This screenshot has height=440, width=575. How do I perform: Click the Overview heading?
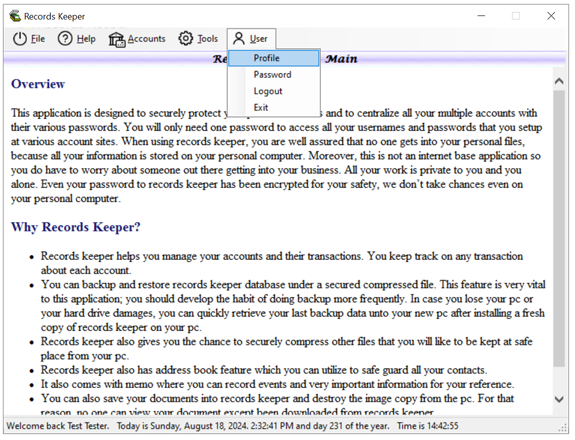tap(38, 84)
